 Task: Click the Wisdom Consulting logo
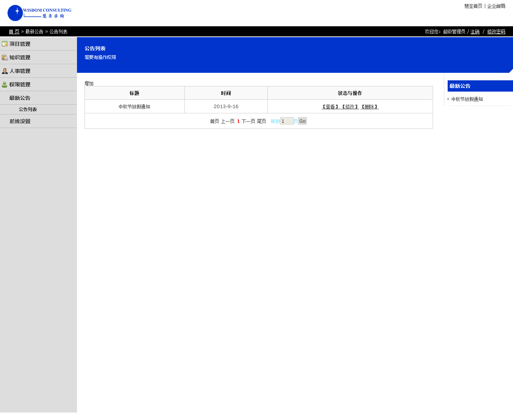pyautogui.click(x=39, y=13)
